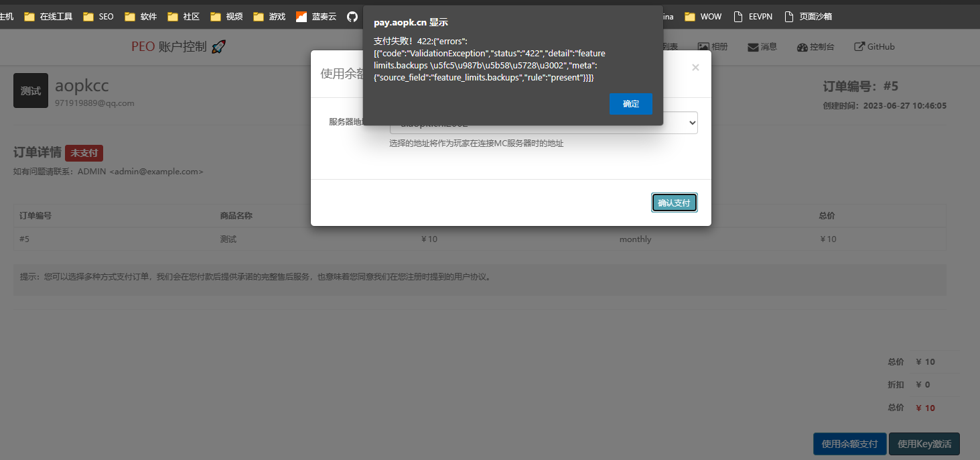Click the 使用余额支付 button
The width and height of the screenshot is (980, 460).
[849, 443]
